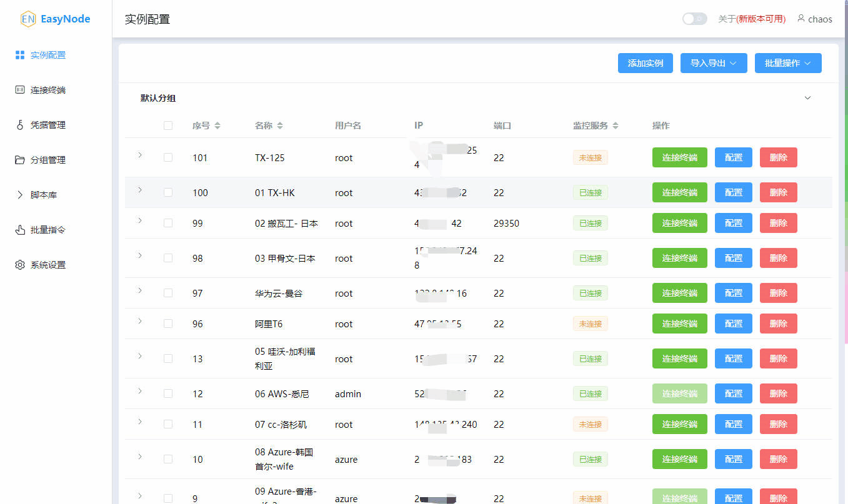Viewport: 848px width, 504px height.
Task: Check the checkbox for row TX-125
Action: [167, 157]
